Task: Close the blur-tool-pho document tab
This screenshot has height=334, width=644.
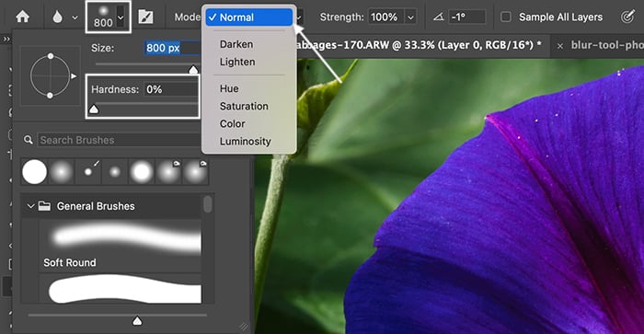Action: 559,46
